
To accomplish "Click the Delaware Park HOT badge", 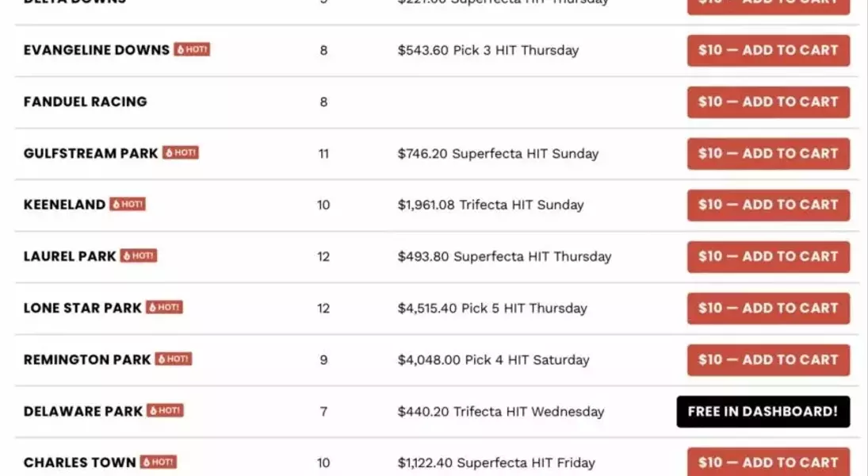I will tap(165, 410).
